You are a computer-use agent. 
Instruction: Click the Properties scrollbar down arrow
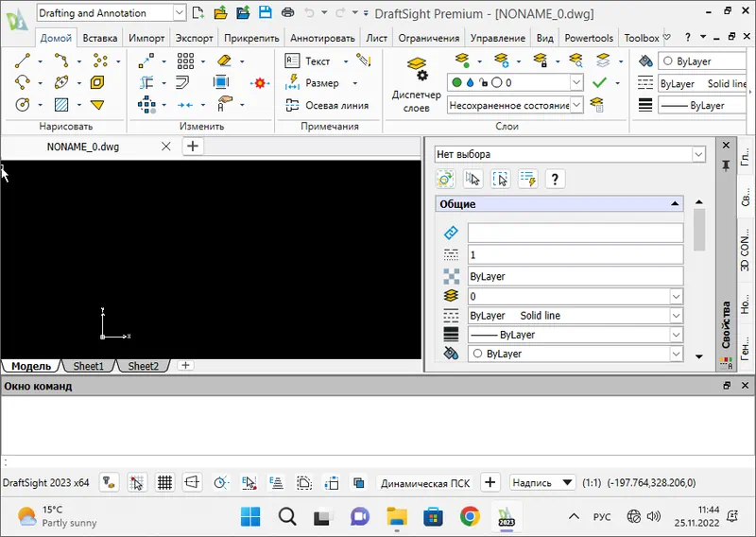tap(699, 356)
